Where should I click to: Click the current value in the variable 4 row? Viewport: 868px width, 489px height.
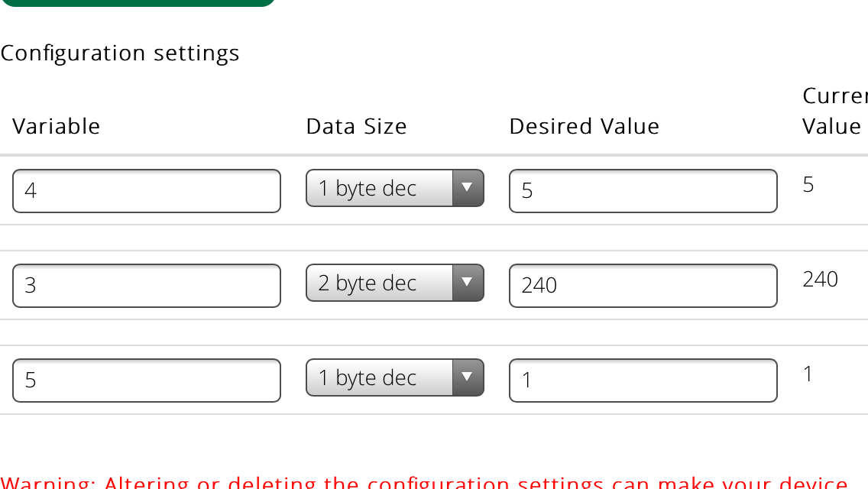pyautogui.click(x=808, y=184)
